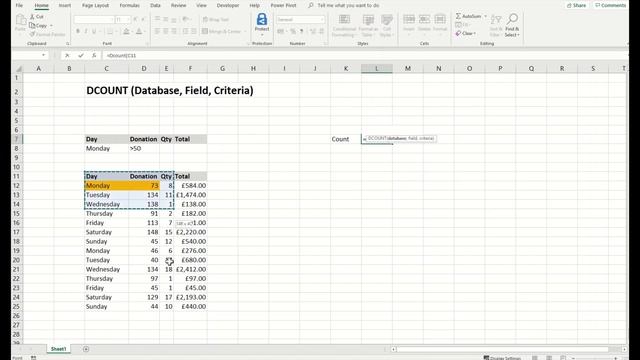Switch to the Formulas tab
This screenshot has height=360, width=640.
129,5
